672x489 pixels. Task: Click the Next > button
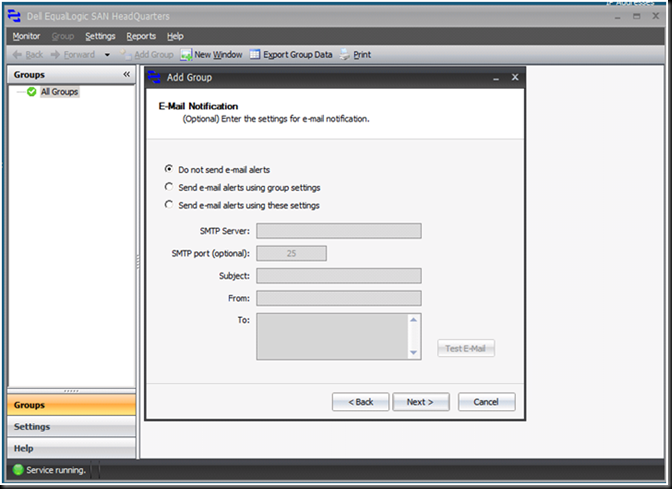pyautogui.click(x=421, y=402)
